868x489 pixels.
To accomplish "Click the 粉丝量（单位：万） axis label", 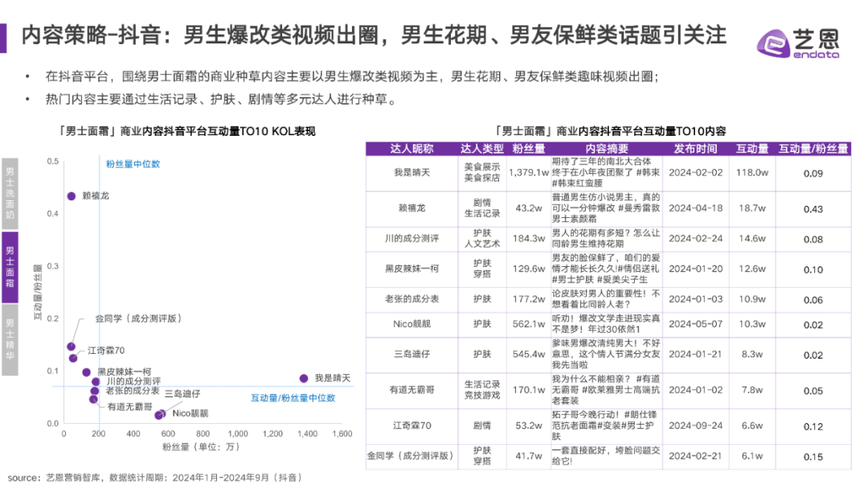I will 201,447.
